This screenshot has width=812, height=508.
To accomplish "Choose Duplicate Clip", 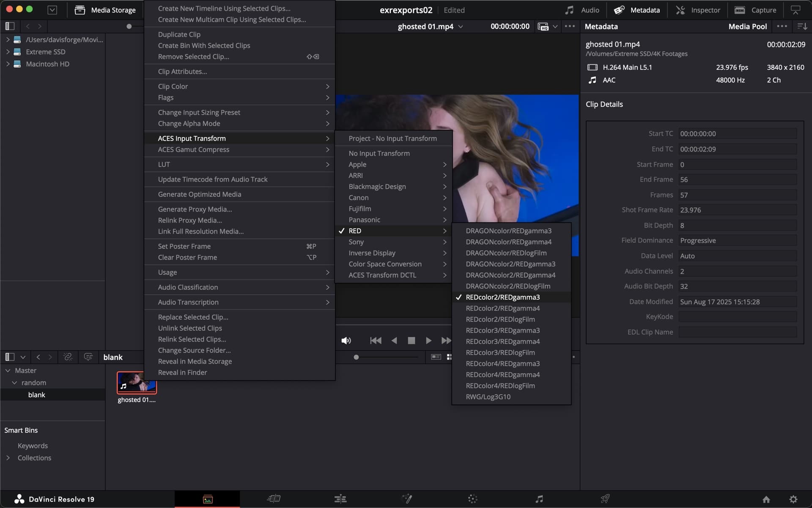I will pos(239,34).
